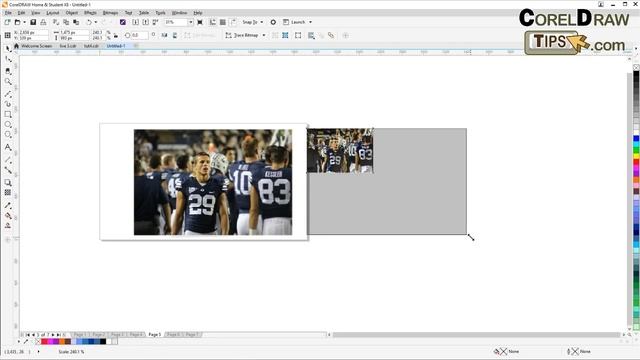The width and height of the screenshot is (640, 360).
Task: Select the Shape edit tool
Action: click(x=8, y=60)
